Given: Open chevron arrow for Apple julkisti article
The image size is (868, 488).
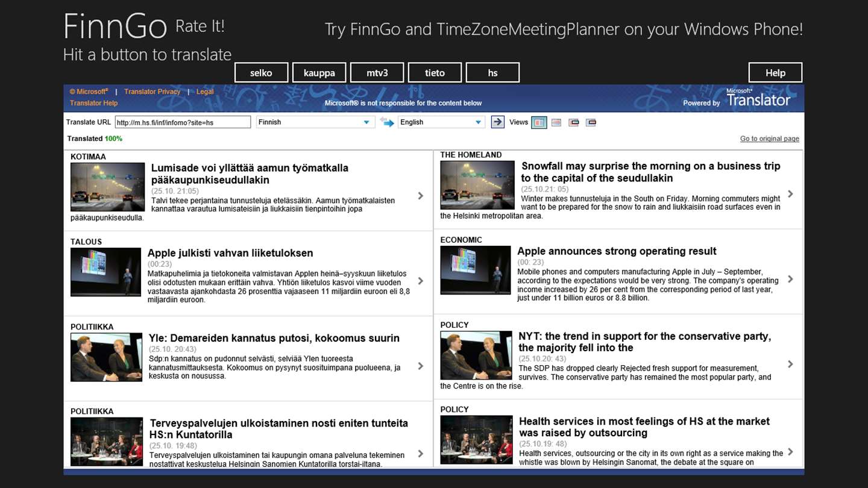Looking at the screenshot, I should click(x=421, y=281).
